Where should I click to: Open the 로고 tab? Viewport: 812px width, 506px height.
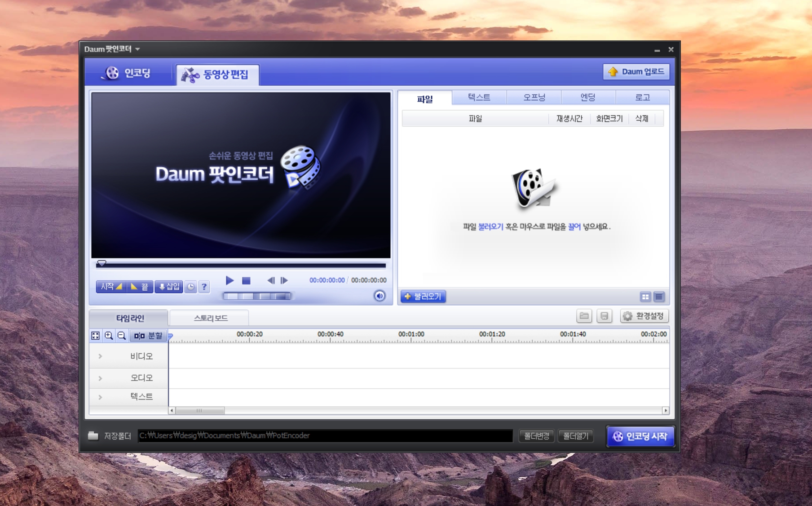point(642,97)
